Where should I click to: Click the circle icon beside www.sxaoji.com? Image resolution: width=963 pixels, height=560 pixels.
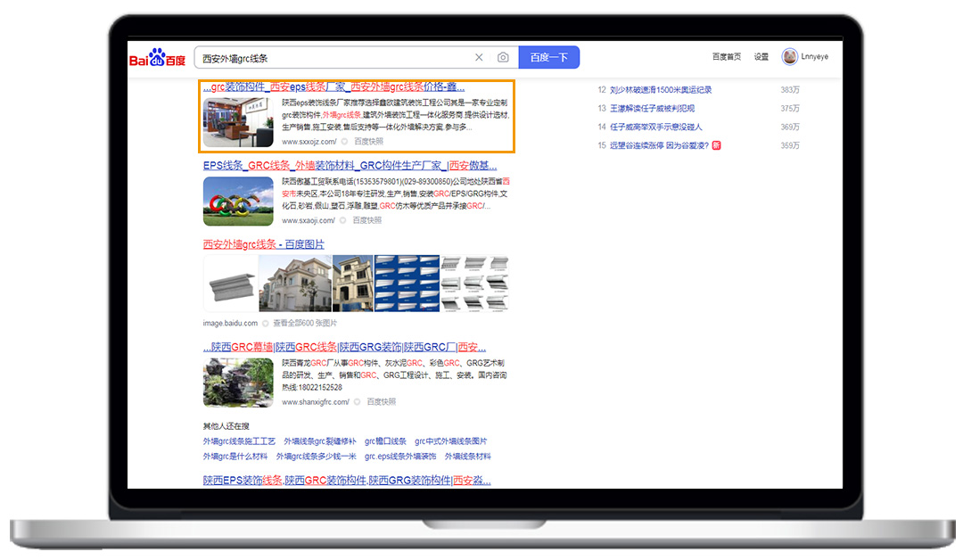tap(342, 220)
